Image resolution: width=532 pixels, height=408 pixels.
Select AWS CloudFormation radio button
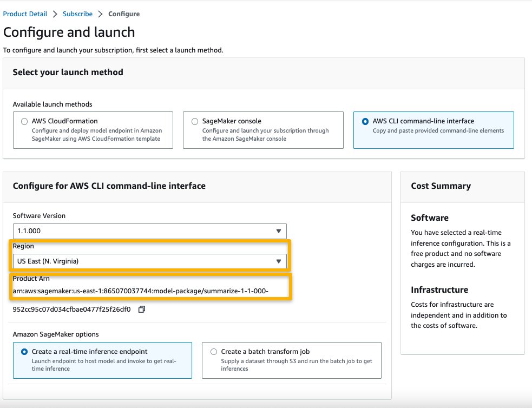click(x=24, y=121)
